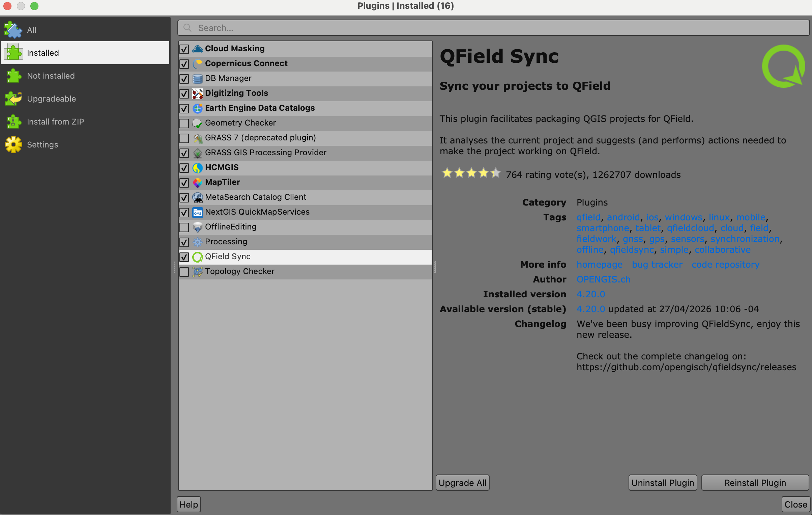
Task: Click the Copernicus Connect plugin icon
Action: [x=197, y=64]
